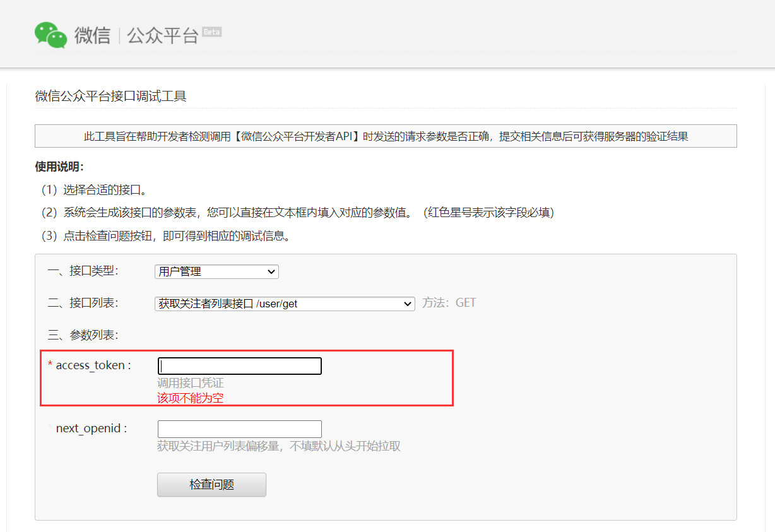Screen dimensions: 775x532
Task: Click the red asterisk before next_openid
Action: pyautogui.click(x=50, y=425)
